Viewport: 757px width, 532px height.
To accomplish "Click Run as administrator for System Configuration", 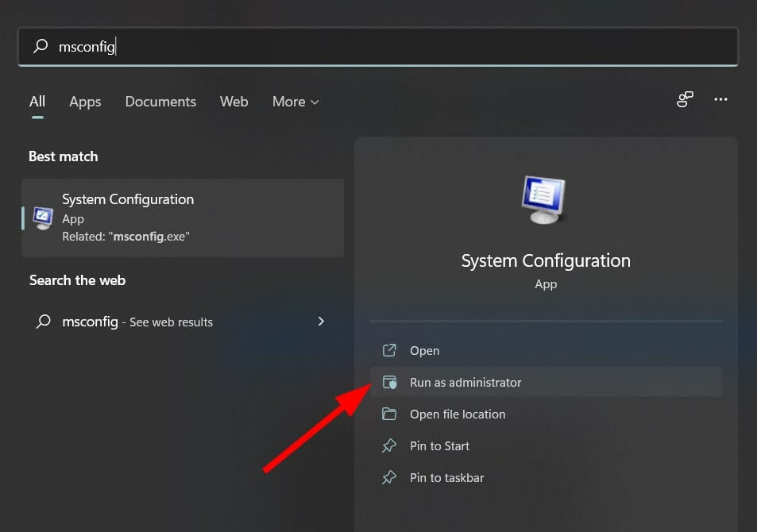I will point(465,382).
